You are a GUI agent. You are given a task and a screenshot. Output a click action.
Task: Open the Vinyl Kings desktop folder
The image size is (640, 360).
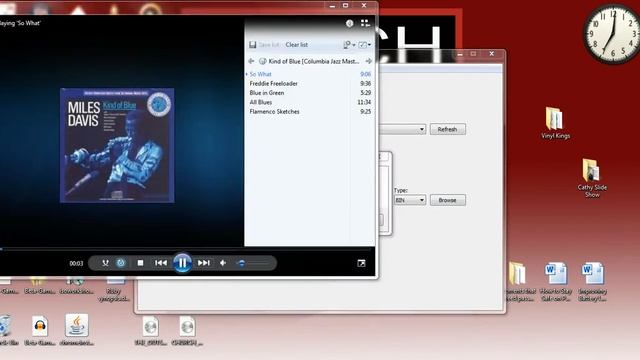(x=555, y=123)
